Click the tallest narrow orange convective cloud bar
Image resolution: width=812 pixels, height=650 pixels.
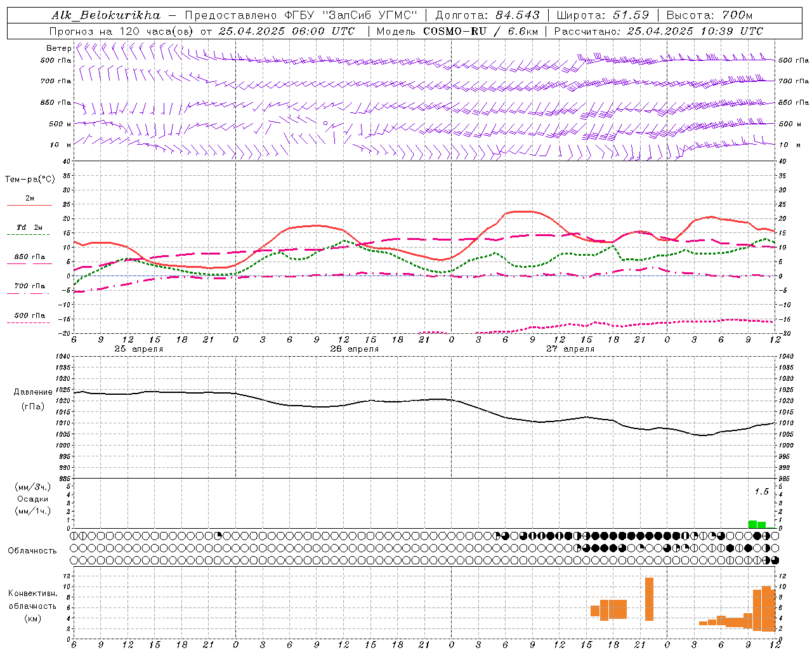(x=649, y=599)
